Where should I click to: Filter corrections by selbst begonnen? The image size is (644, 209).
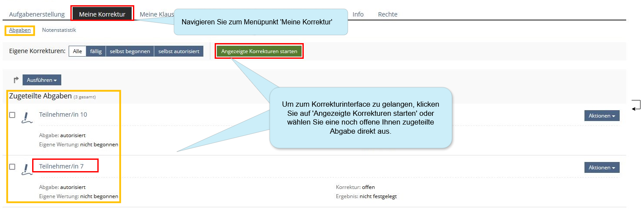130,51
